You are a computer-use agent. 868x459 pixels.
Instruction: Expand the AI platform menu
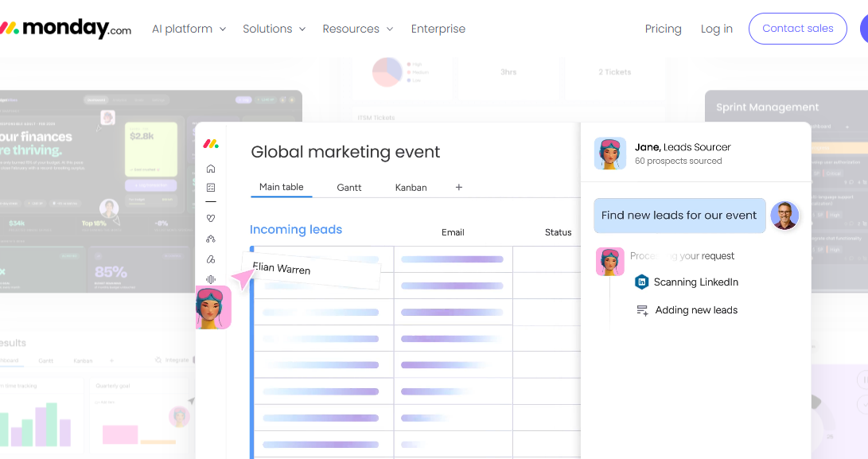pos(189,29)
